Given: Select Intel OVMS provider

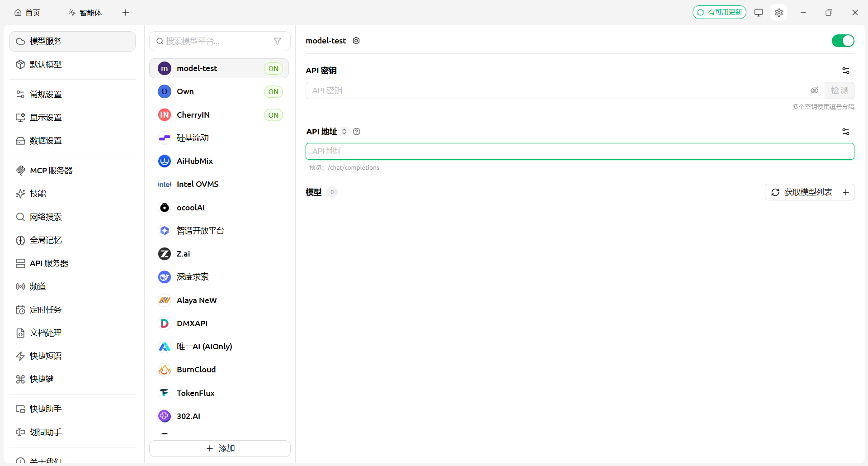Looking at the screenshot, I should click(x=219, y=184).
